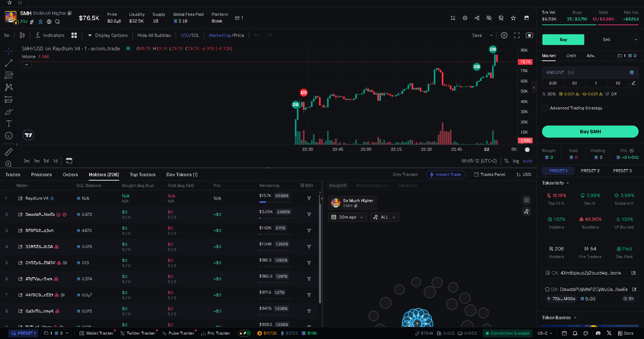Choose the 10 quick amount button

coord(618,83)
